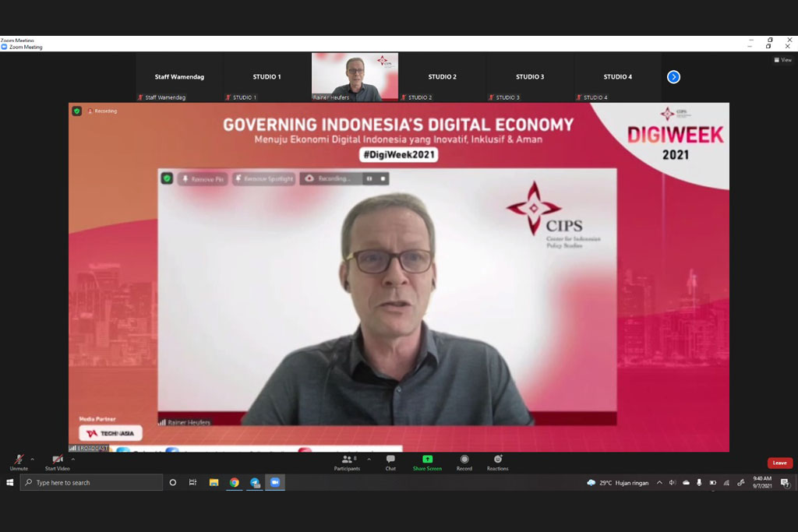Expand arrow next to Participants
The image size is (798, 532).
[x=369, y=460]
